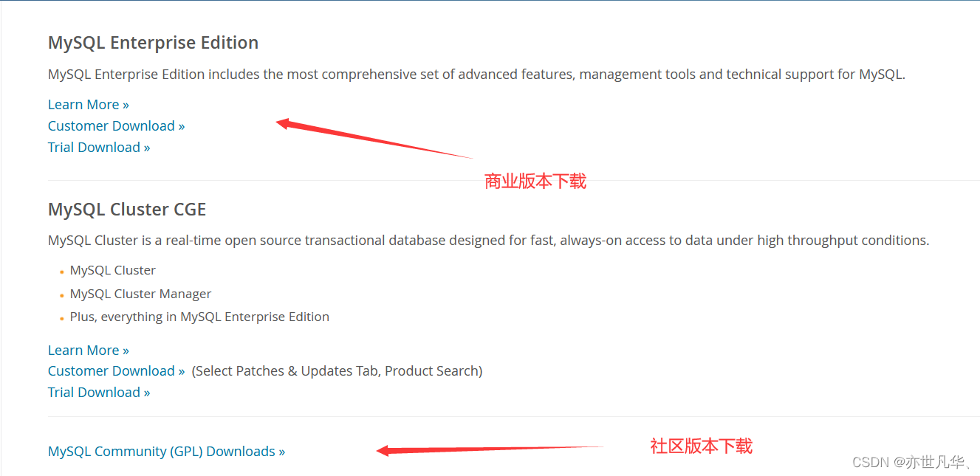Select the Patches & Updates Tab hint text
Image resolution: width=980 pixels, height=476 pixels.
(337, 370)
